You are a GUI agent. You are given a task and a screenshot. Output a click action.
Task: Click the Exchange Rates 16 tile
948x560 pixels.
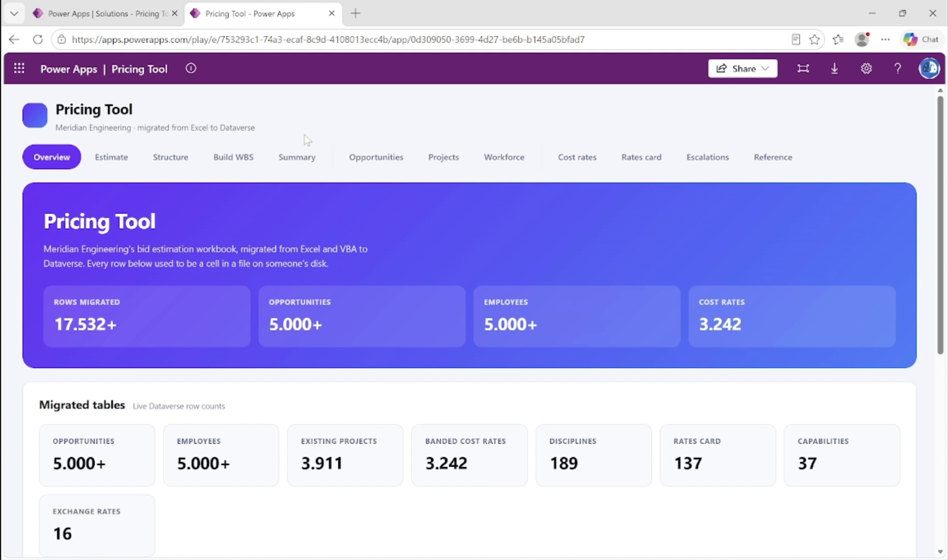(x=97, y=525)
